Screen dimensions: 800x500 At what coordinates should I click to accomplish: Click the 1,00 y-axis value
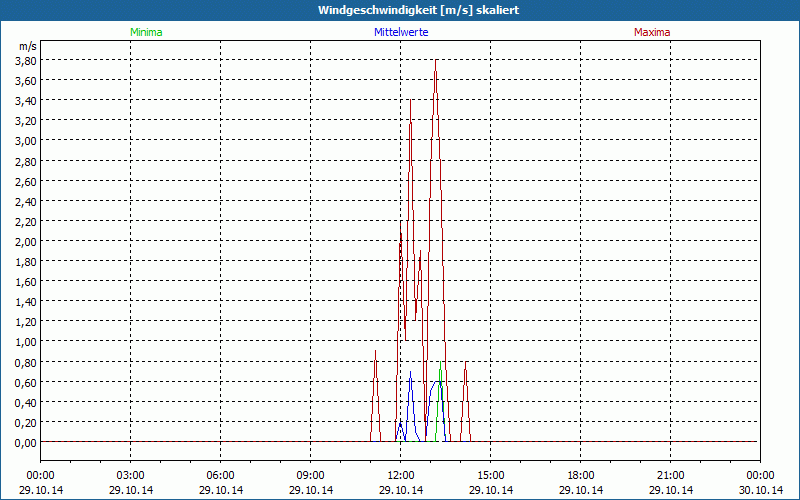(x=26, y=342)
